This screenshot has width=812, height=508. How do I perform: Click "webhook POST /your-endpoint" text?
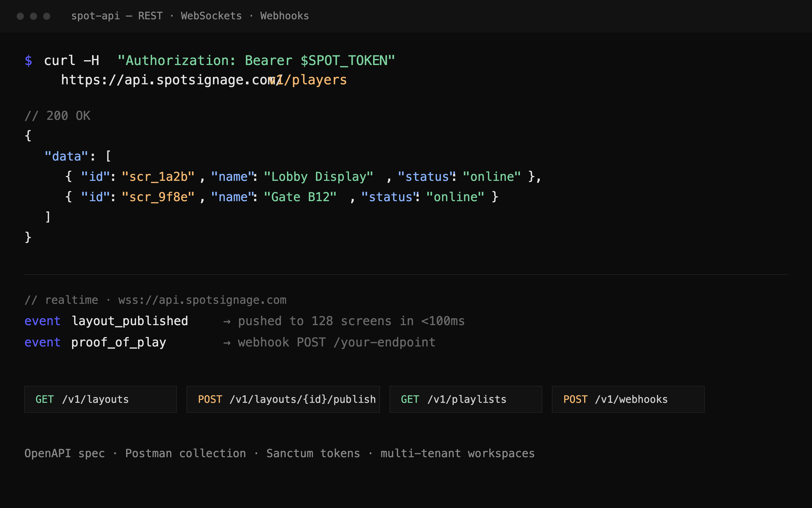tap(336, 342)
